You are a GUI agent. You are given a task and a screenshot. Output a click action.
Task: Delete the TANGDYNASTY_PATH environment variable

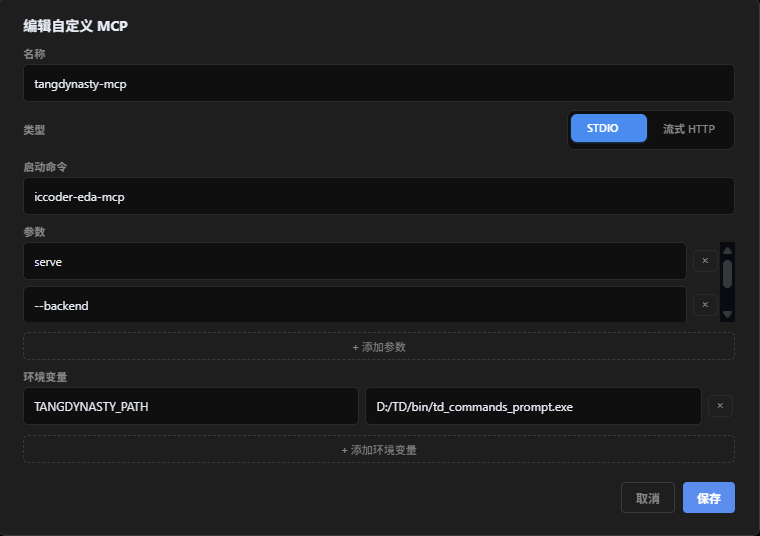(x=720, y=406)
